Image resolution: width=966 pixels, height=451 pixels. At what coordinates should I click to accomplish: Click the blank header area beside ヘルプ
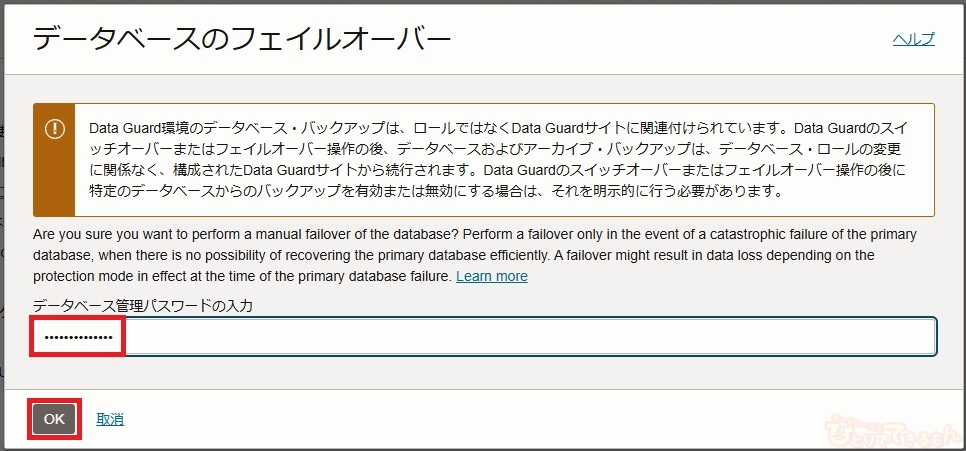click(672, 40)
